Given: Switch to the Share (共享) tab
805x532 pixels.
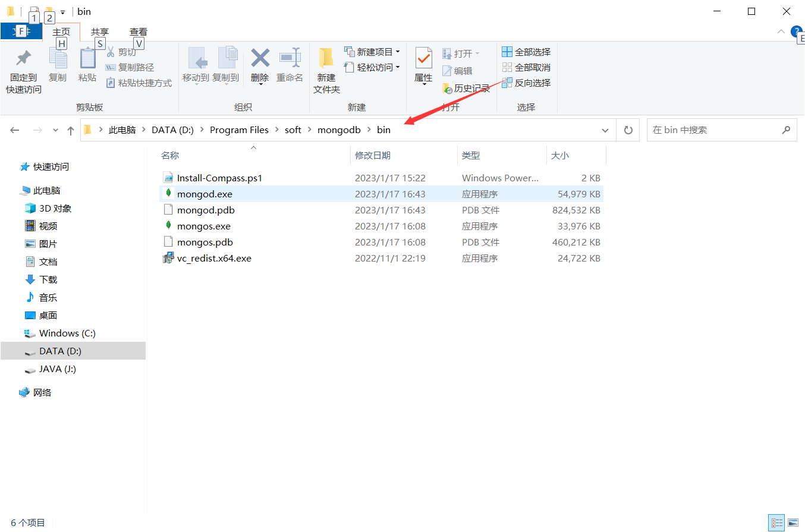Looking at the screenshot, I should tap(100, 32).
